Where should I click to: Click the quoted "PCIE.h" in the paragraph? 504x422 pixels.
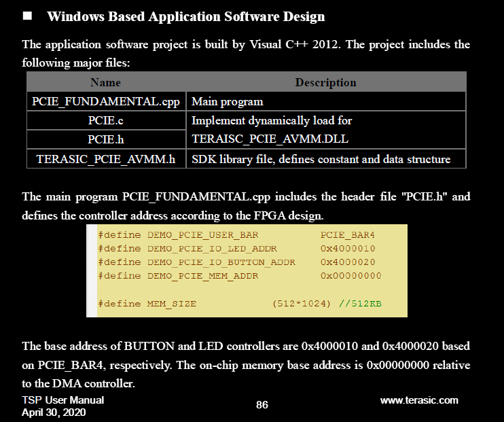(425, 196)
